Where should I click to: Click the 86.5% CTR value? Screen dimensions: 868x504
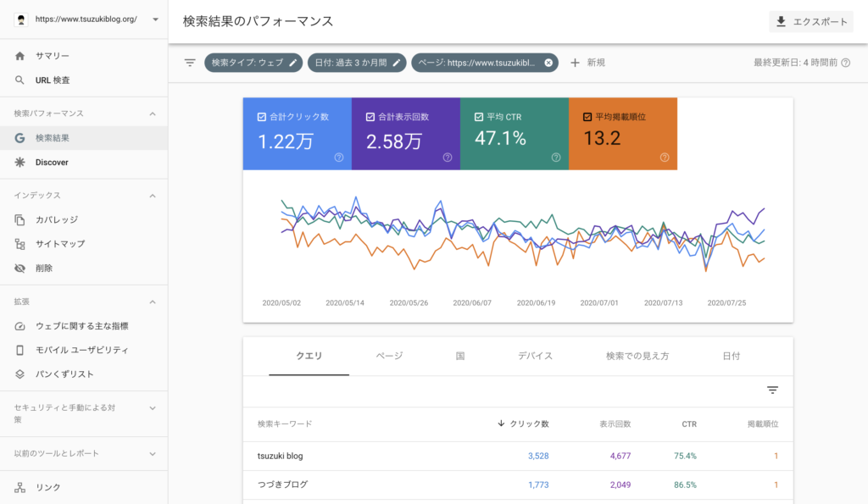[685, 485]
